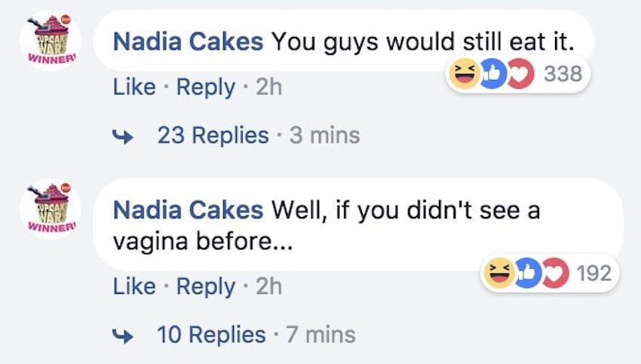Reply to the "Well, if you didn't see" comment
The width and height of the screenshot is (641, 364).
pyautogui.click(x=206, y=287)
